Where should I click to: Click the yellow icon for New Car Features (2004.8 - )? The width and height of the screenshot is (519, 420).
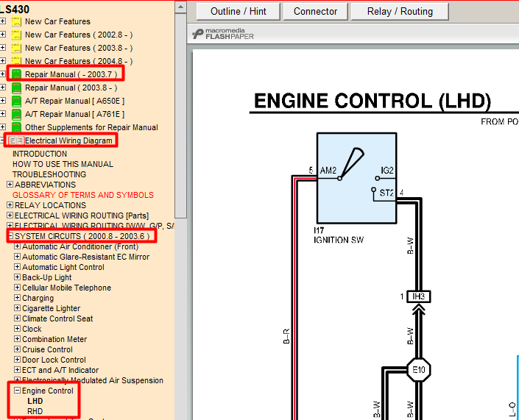(x=16, y=61)
